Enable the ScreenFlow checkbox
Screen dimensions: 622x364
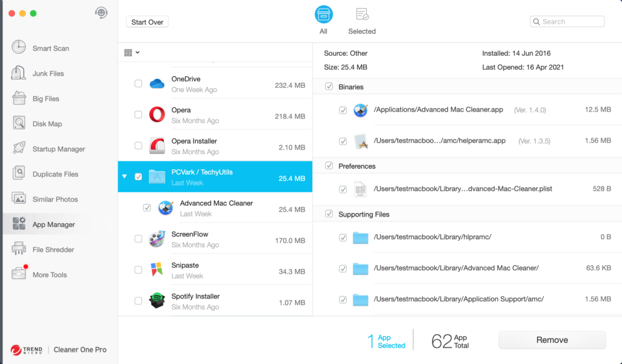(x=138, y=238)
